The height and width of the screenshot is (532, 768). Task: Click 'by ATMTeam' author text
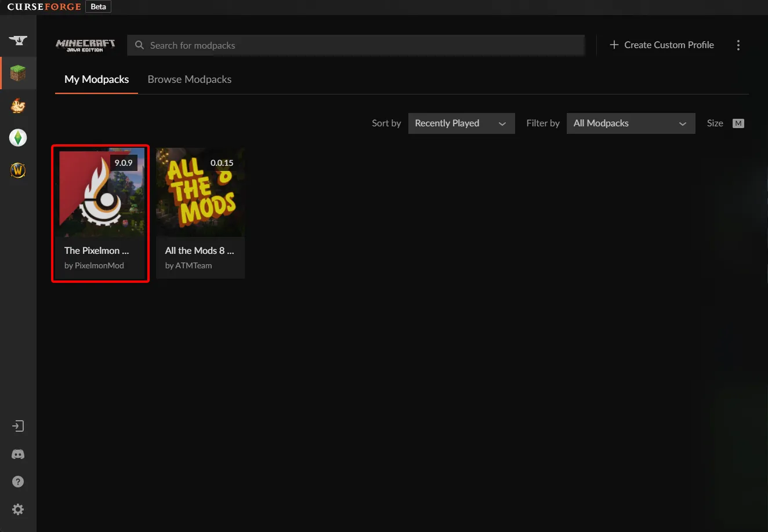pos(189,265)
